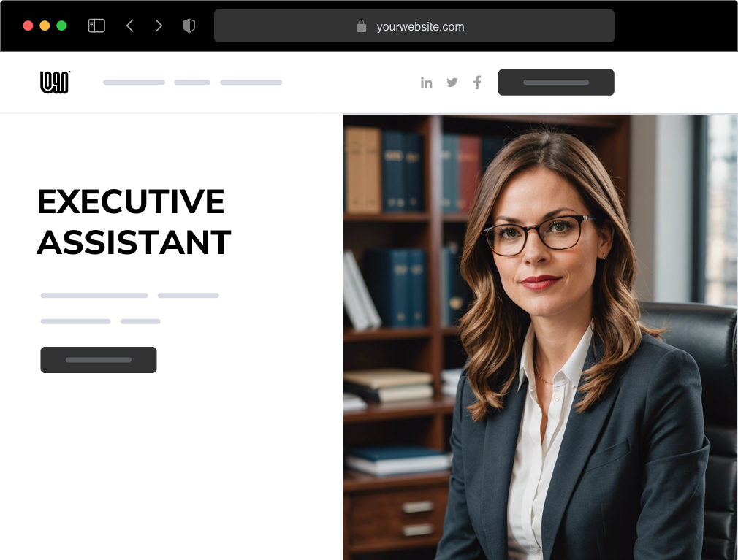
Task: Select the first navigation menu placeholder
Action: 134,83
